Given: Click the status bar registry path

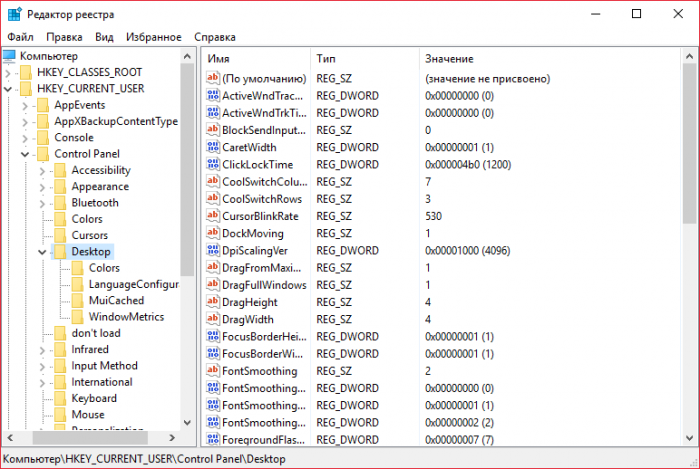Looking at the screenshot, I should 144,459.
